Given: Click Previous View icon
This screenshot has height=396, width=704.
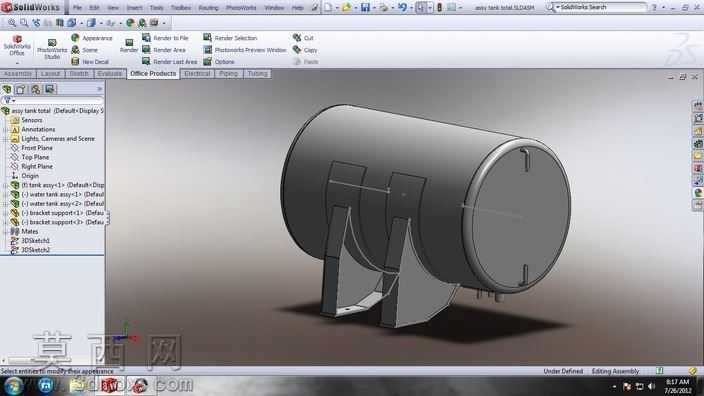Looking at the screenshot, I should (36, 22).
